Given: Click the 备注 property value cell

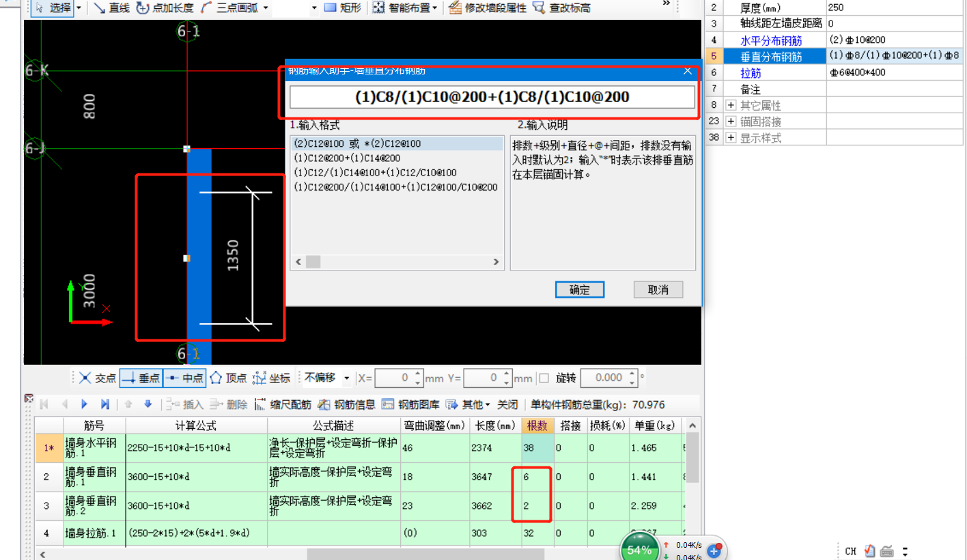Looking at the screenshot, I should click(896, 89).
